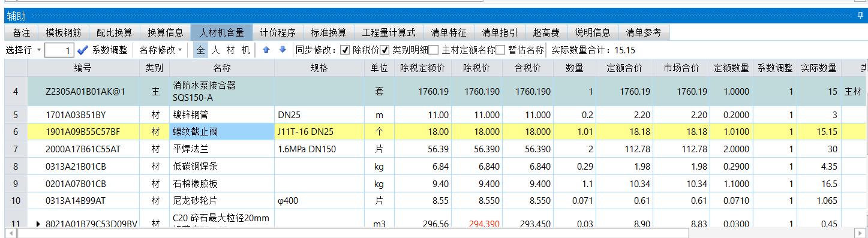Select the 螺纹截止阀 name cell

tap(221, 131)
